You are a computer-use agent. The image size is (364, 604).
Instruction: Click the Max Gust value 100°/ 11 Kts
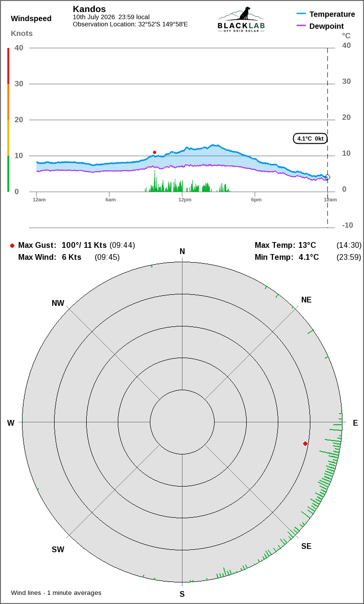click(84, 245)
